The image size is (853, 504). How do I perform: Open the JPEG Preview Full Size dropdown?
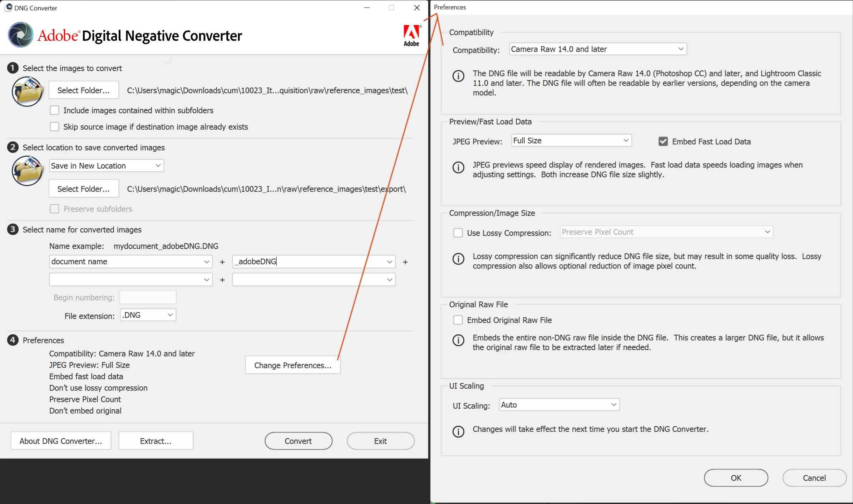click(571, 140)
